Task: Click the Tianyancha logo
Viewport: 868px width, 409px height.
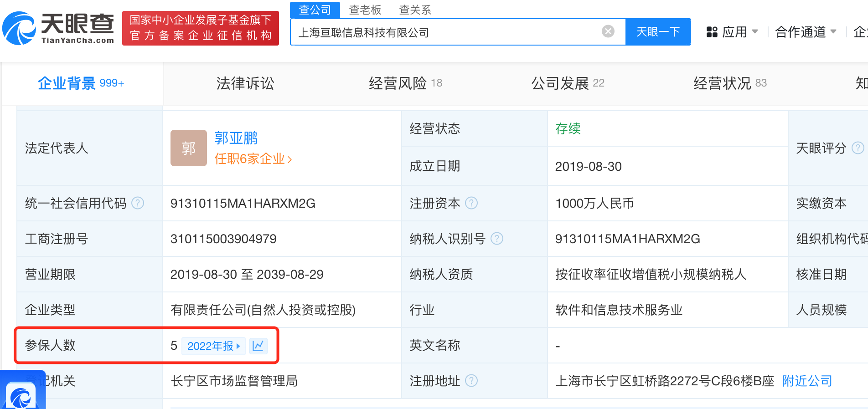Action: [58, 28]
